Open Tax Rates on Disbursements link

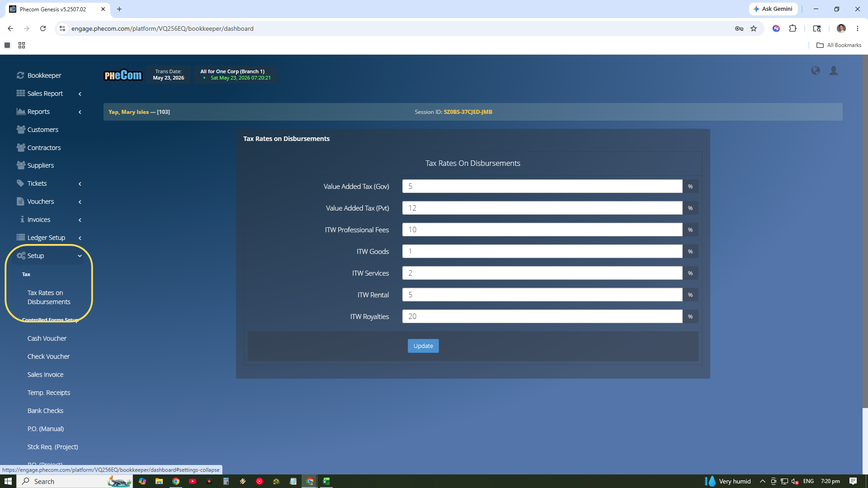(49, 297)
